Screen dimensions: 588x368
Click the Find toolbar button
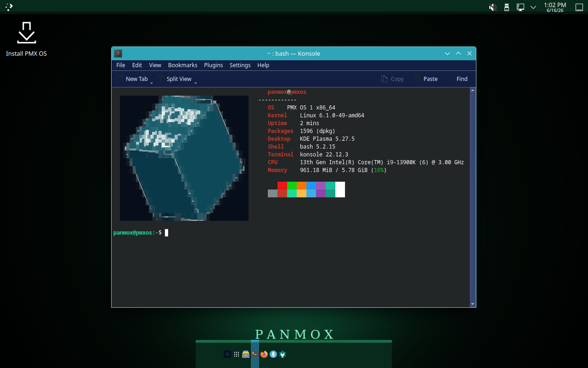click(x=457, y=79)
